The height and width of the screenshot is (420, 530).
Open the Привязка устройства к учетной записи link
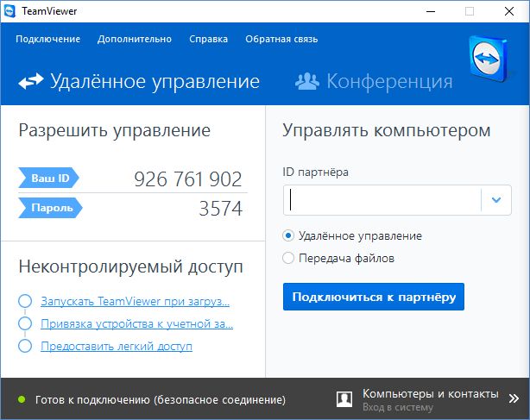click(x=136, y=324)
